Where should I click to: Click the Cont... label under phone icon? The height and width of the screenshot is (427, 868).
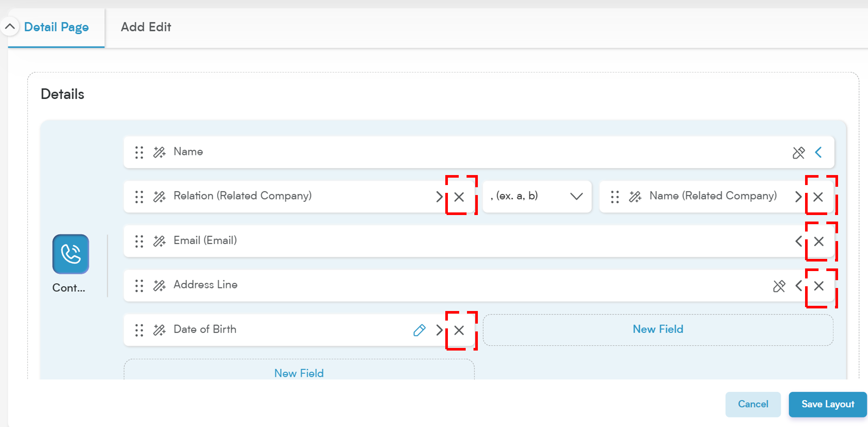(69, 288)
